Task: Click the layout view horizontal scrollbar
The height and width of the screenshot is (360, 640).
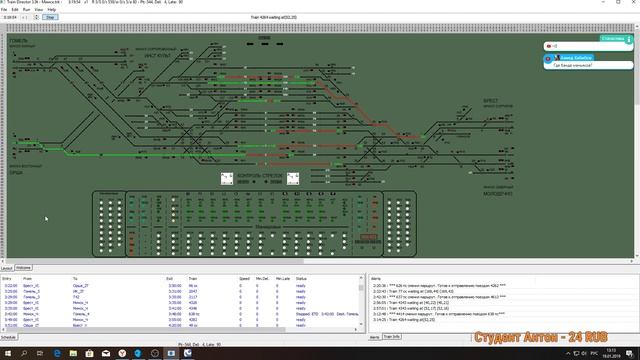Action: [x=318, y=261]
